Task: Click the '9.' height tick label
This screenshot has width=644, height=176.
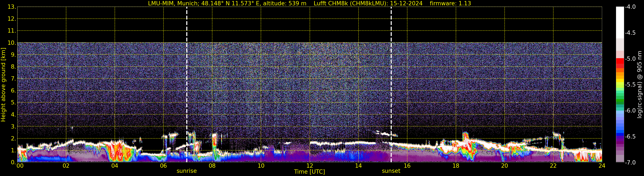Action: click(x=13, y=55)
